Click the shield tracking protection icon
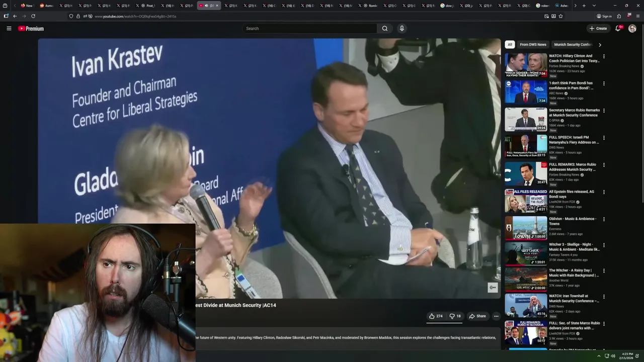This screenshot has width=644, height=362. 71,16
